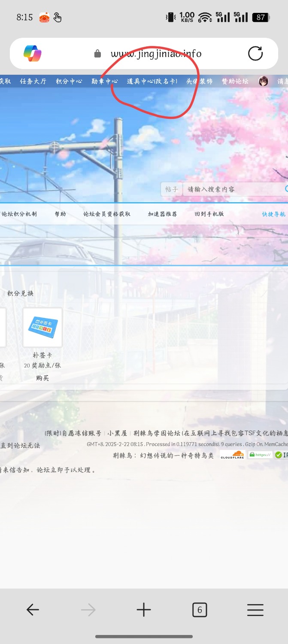Open 任务大厅 in the top nav

click(x=33, y=81)
